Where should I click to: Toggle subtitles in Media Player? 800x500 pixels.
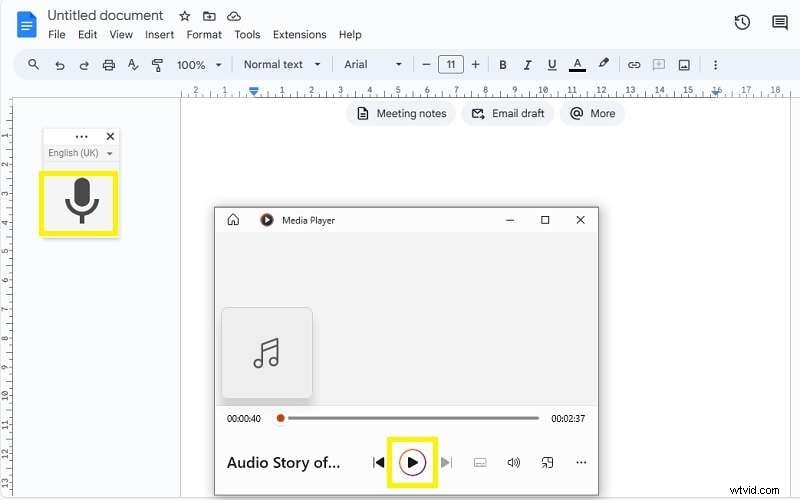pos(480,463)
